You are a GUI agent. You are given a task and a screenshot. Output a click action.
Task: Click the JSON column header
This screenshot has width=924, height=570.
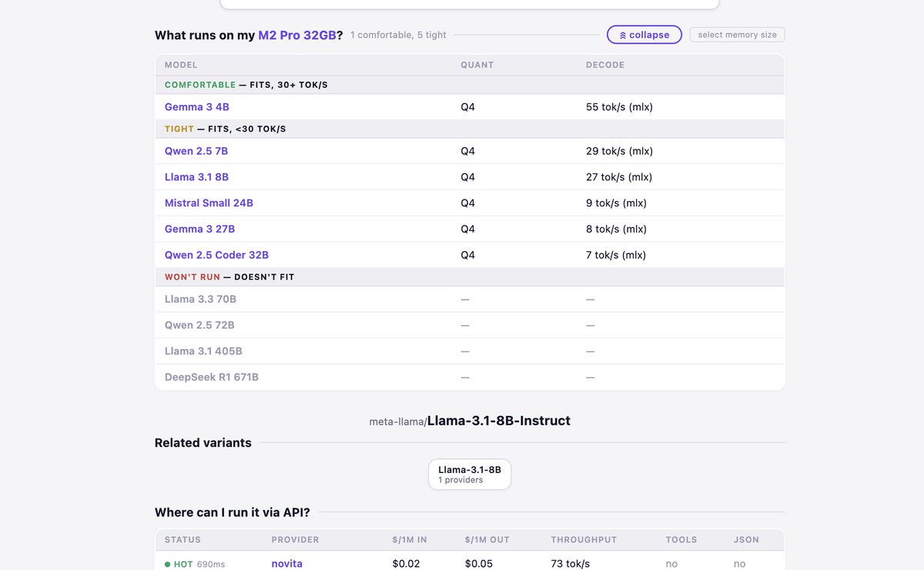[746, 540]
